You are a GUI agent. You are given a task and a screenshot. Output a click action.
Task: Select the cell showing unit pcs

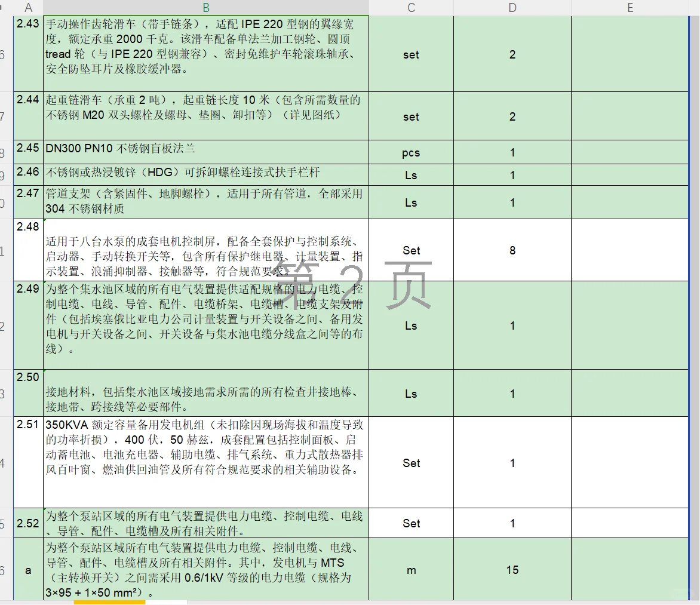pyautogui.click(x=411, y=152)
